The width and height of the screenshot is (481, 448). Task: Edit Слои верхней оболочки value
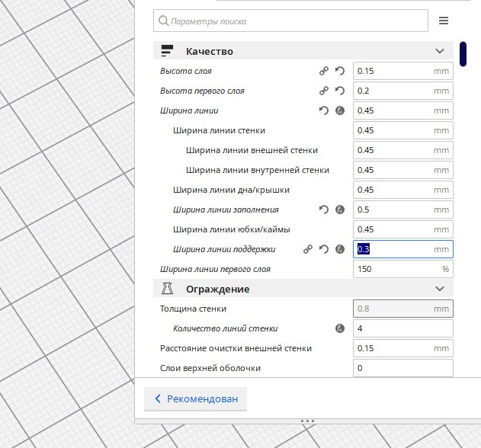tap(403, 368)
